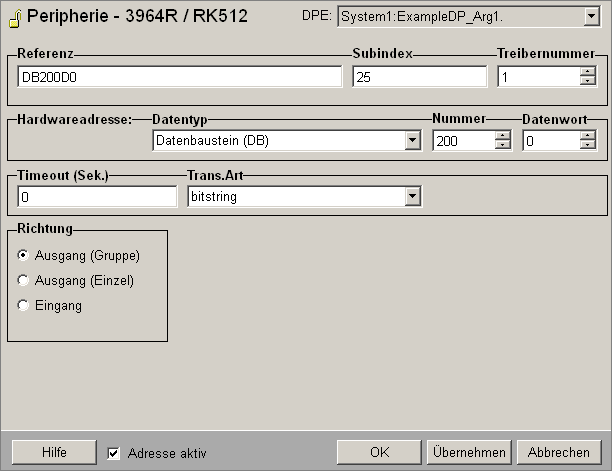
Task: Click the Datenwort text field showing 0
Action: (x=552, y=141)
